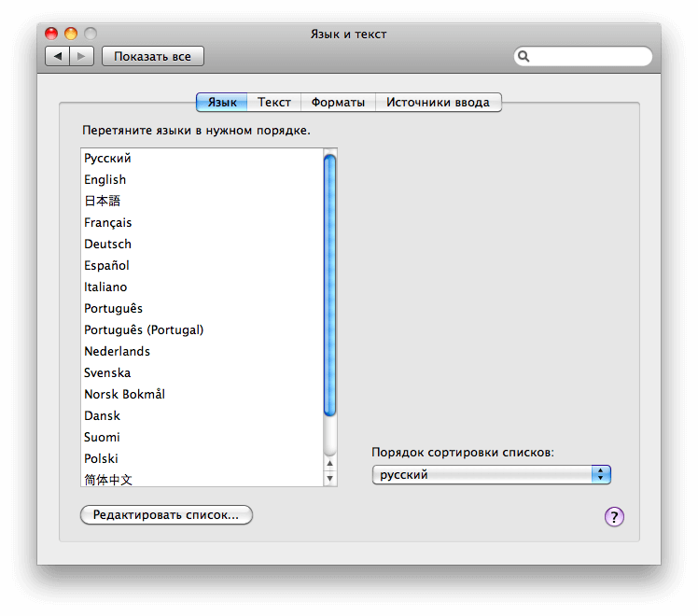Select Español in the language list

pos(202,265)
